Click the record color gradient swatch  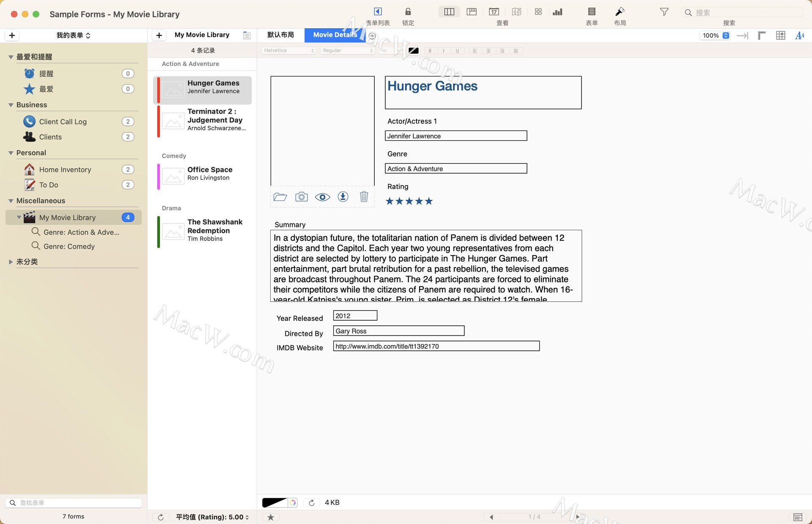[x=274, y=502]
